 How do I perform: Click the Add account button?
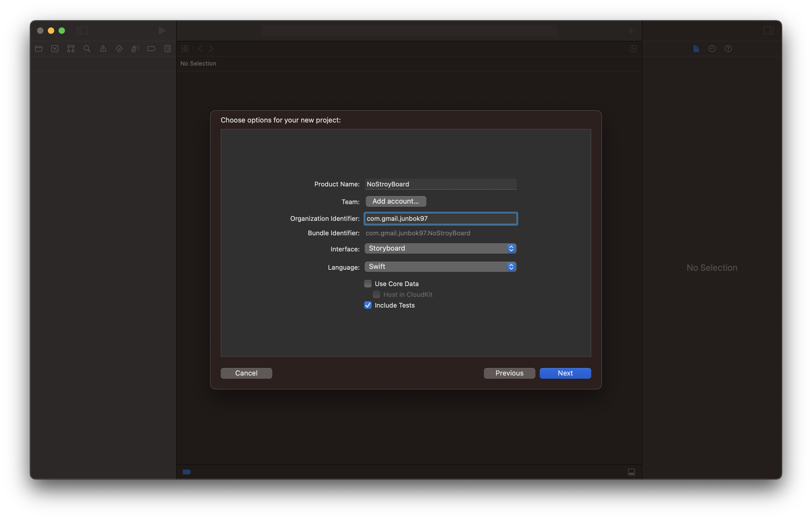click(396, 201)
